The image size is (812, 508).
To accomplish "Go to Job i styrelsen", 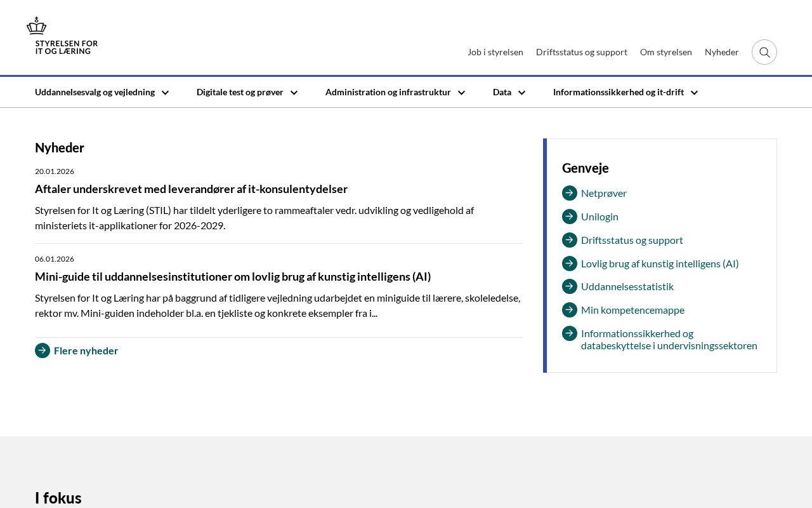I will coord(495,52).
